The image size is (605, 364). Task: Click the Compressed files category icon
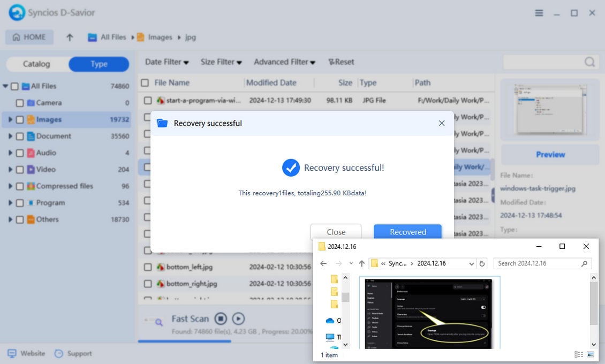click(x=31, y=186)
